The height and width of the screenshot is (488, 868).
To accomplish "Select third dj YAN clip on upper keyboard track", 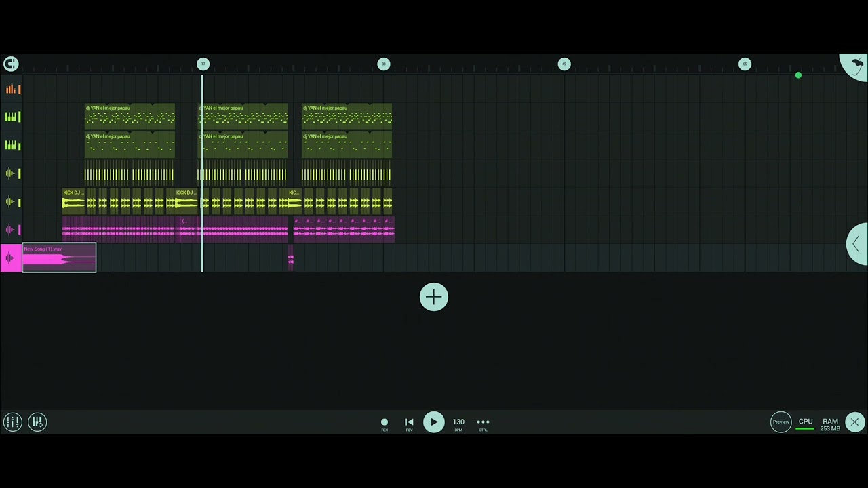I will pyautogui.click(x=347, y=117).
